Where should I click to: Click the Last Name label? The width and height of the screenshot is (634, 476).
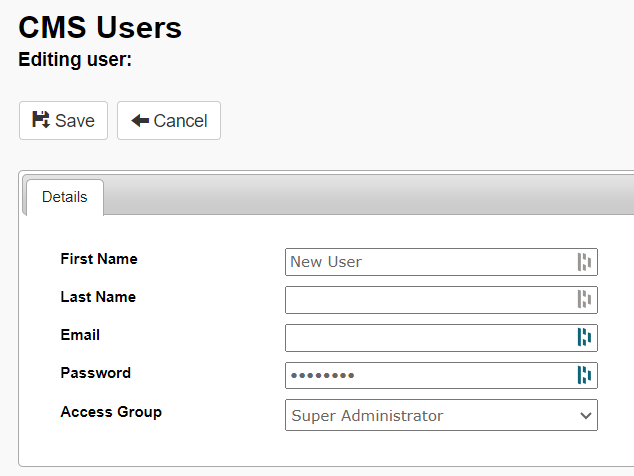point(98,297)
